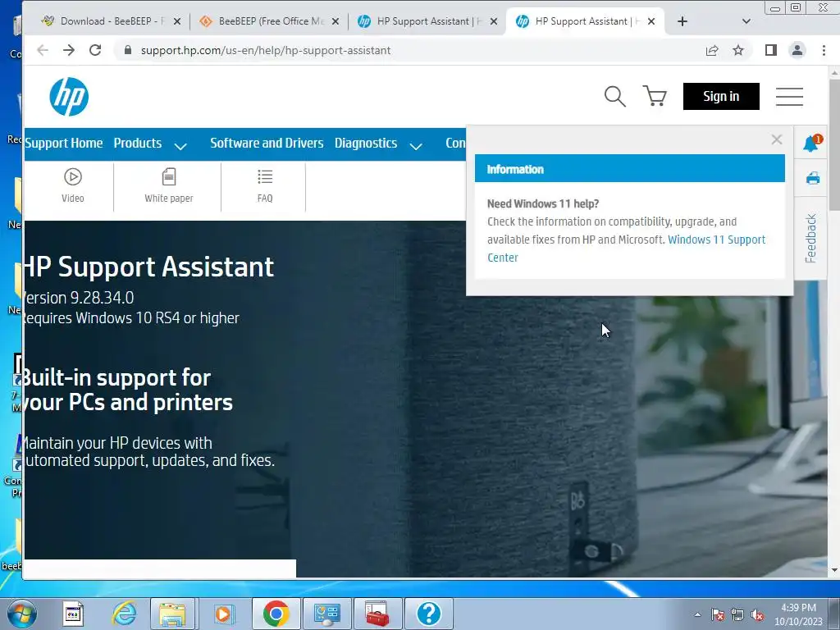Viewport: 840px width, 630px height.
Task: Open the tab search dropdown arrow
Action: tap(746, 21)
